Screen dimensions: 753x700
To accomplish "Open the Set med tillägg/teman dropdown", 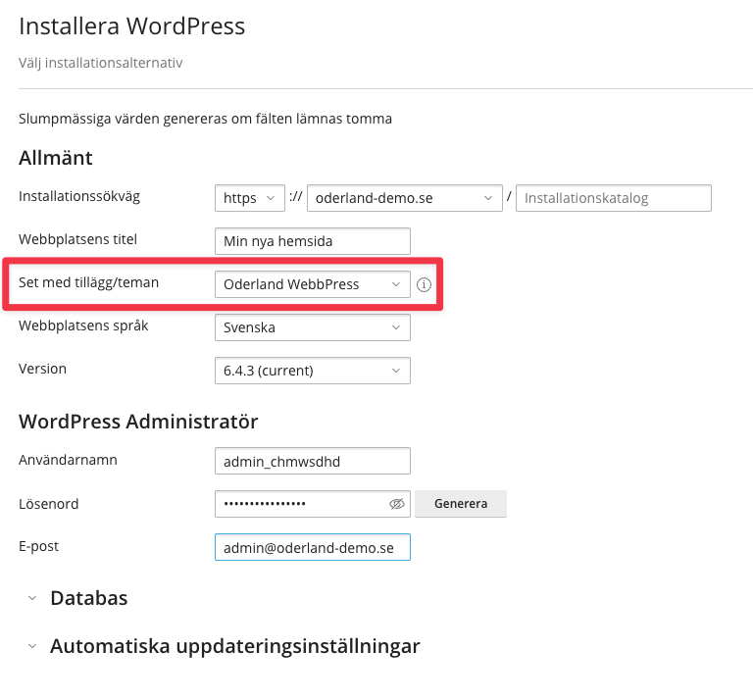I will click(x=312, y=284).
